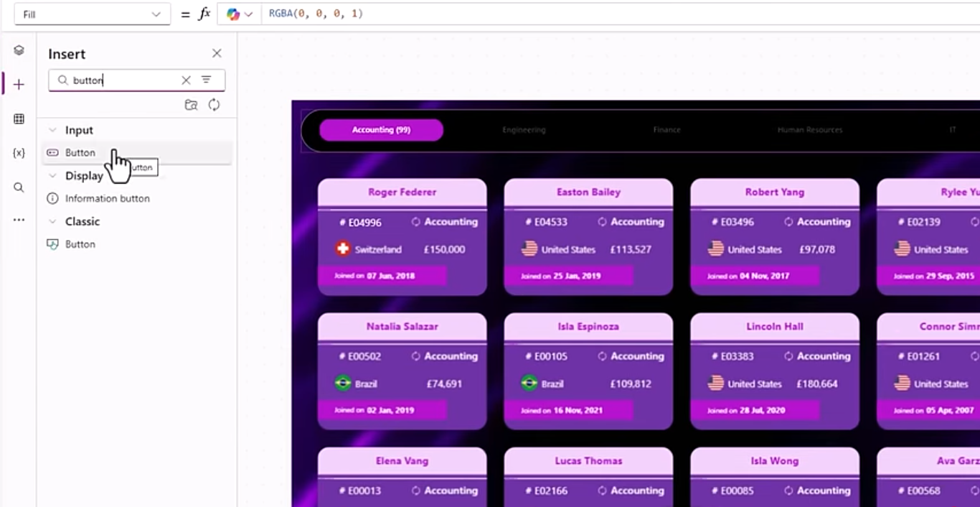980x507 pixels.
Task: Click the Search magnifier icon in sidebar
Action: 19,187
